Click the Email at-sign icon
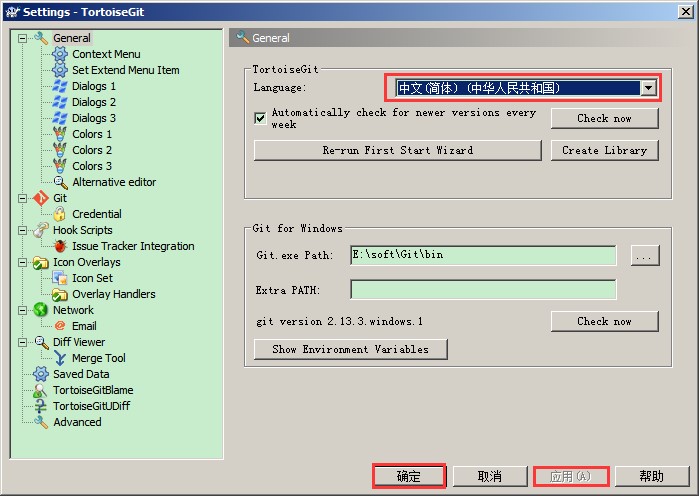 [60, 326]
